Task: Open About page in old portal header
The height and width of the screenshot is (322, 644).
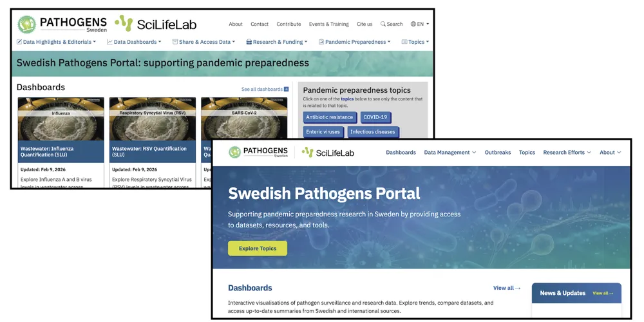Action: coord(236,24)
